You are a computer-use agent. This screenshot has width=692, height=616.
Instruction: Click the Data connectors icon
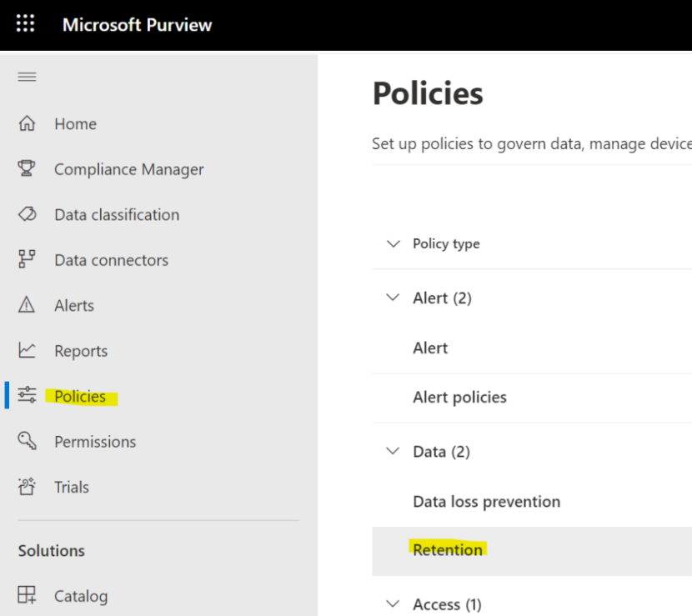pos(27,259)
